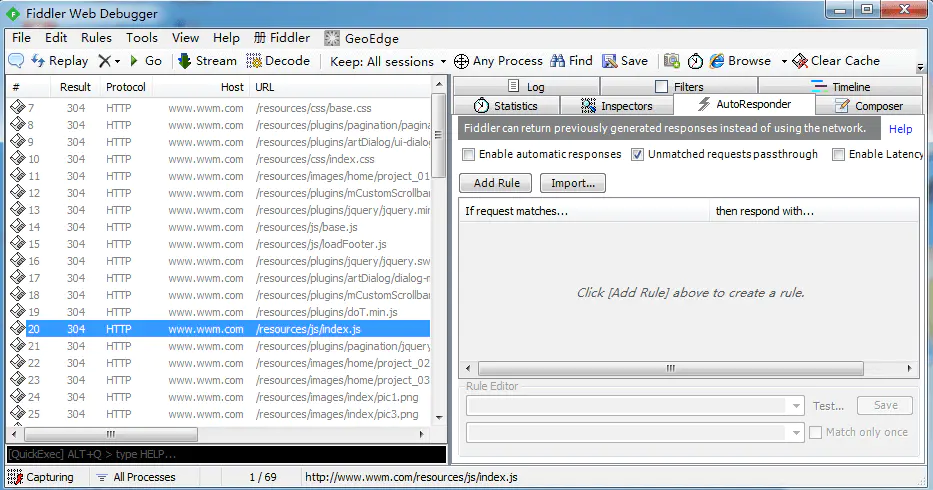The image size is (933, 490).
Task: Click the Save sessions toolbar icon
Action: (x=609, y=61)
